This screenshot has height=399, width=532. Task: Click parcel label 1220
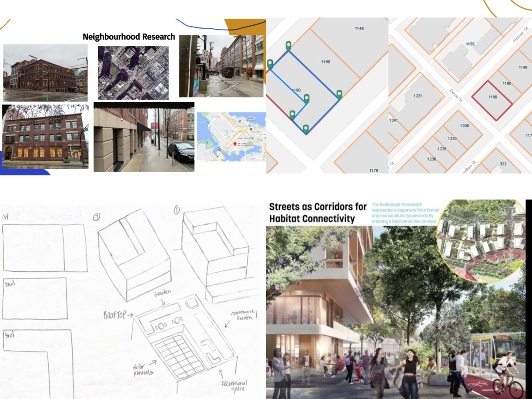tap(452, 138)
